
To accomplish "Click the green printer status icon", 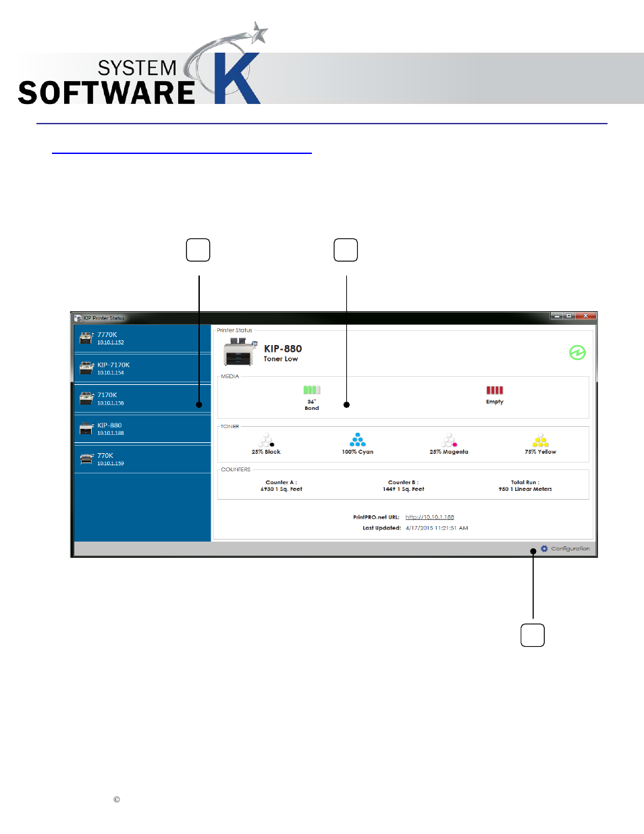I will (x=577, y=353).
